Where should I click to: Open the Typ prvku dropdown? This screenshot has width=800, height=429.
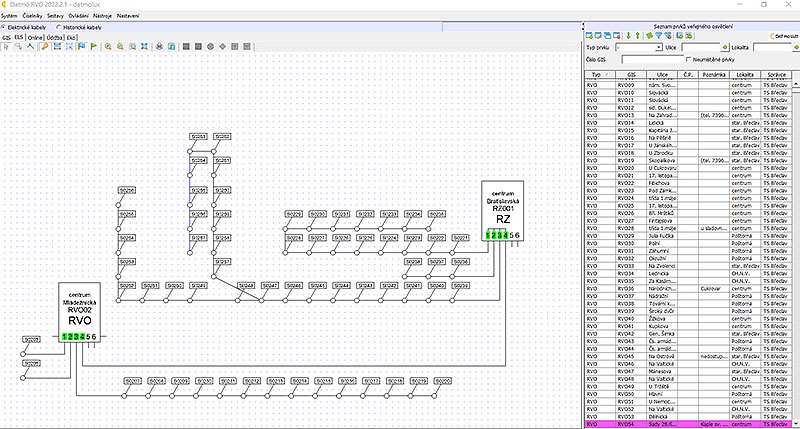659,47
